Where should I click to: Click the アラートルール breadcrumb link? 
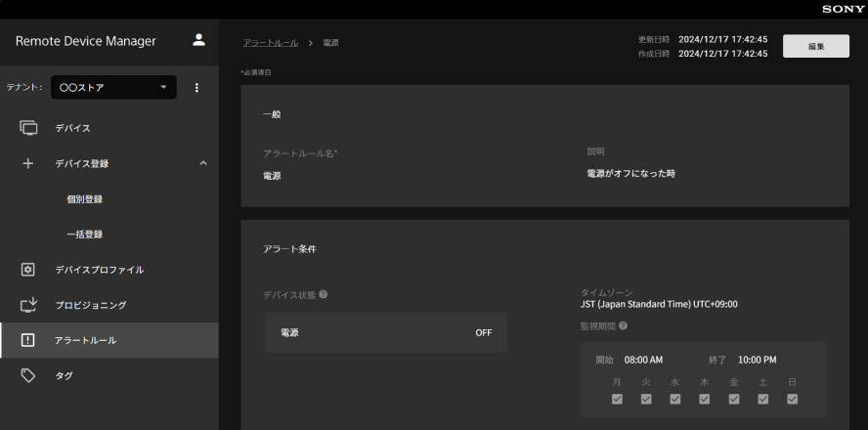271,44
